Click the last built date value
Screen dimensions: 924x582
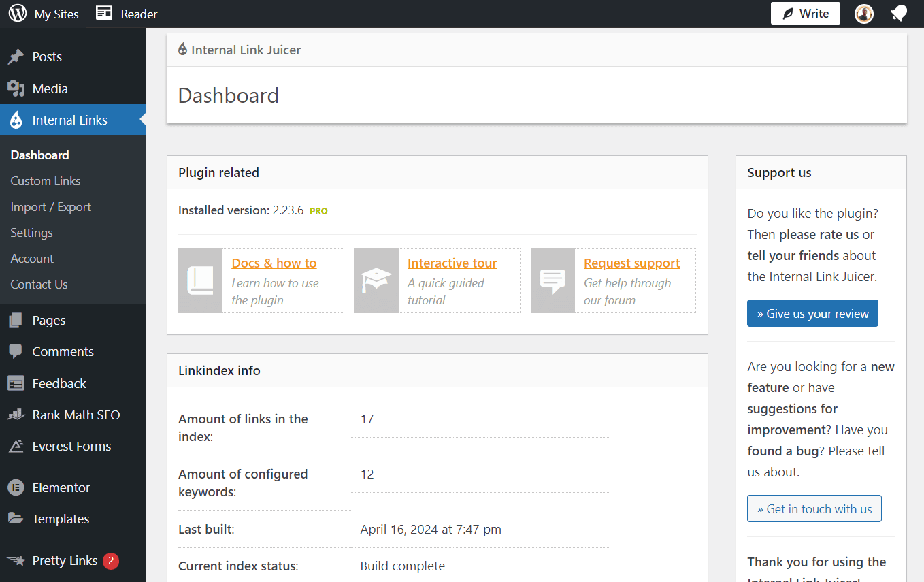click(431, 530)
